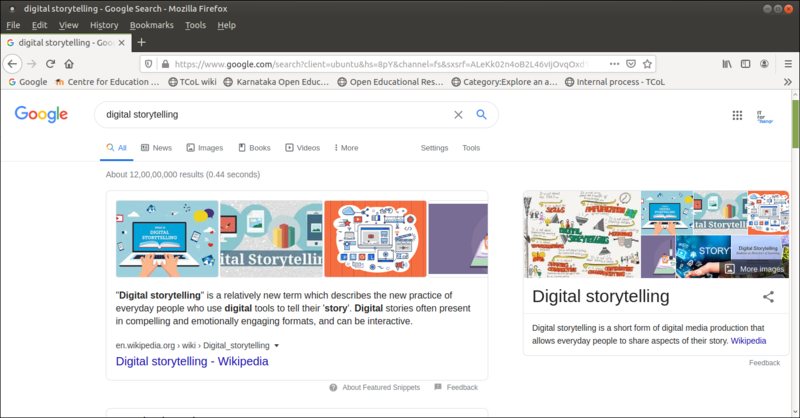Image resolution: width=800 pixels, height=418 pixels.
Task: Open search Settings dropdown
Action: tap(434, 147)
